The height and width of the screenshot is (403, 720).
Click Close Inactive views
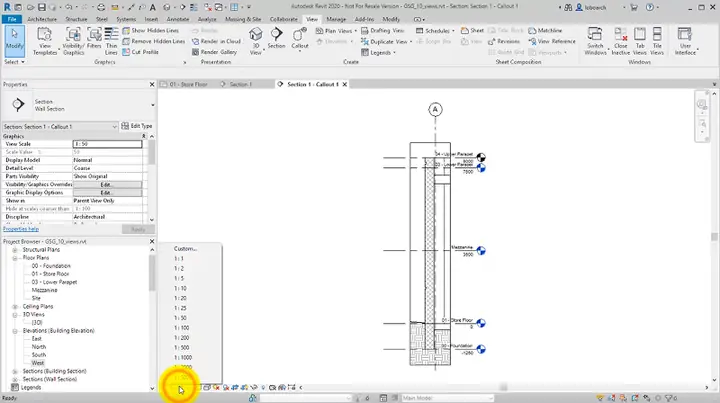coord(621,41)
